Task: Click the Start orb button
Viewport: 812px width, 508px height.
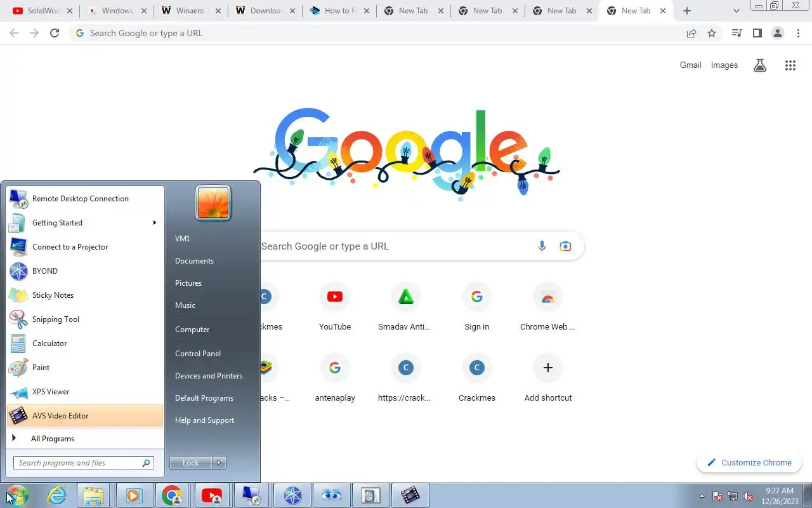Action: 16,495
